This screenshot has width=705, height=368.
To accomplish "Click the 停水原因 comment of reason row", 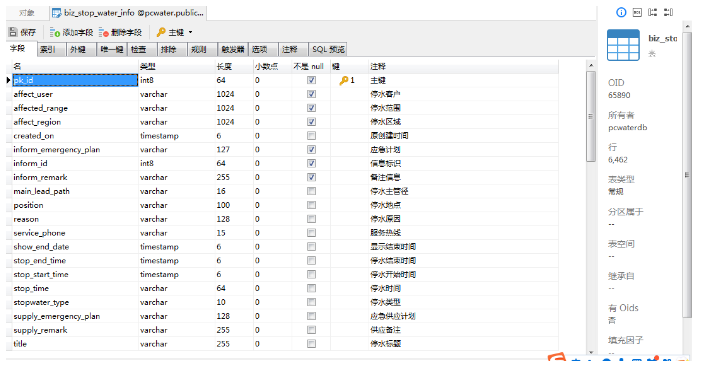I will tap(385, 219).
